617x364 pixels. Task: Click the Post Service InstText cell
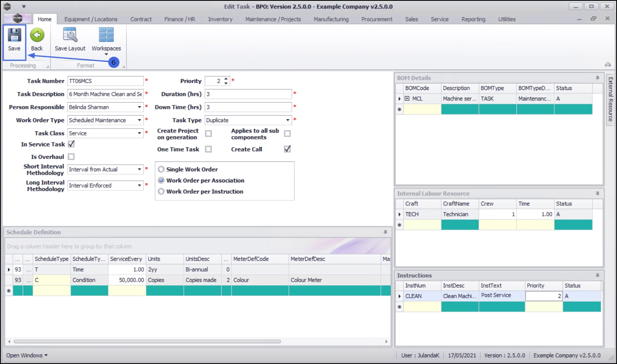(x=502, y=296)
